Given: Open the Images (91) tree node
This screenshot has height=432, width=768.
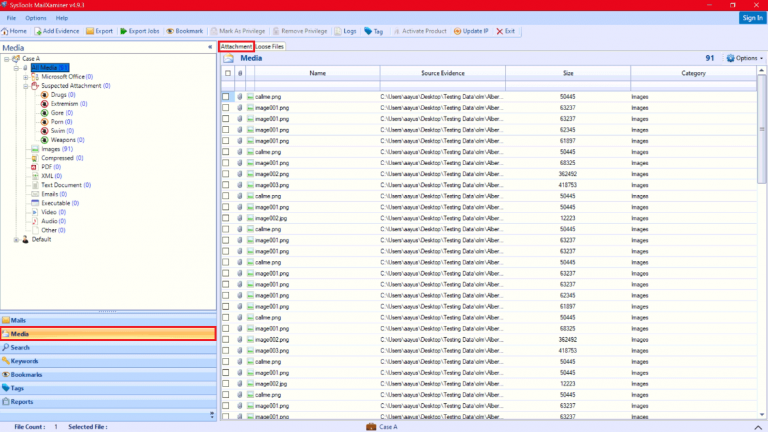Looking at the screenshot, I should (52, 149).
